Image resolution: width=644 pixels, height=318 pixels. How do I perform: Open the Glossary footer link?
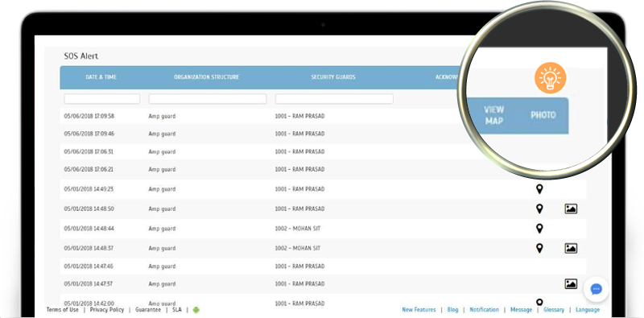(x=554, y=310)
